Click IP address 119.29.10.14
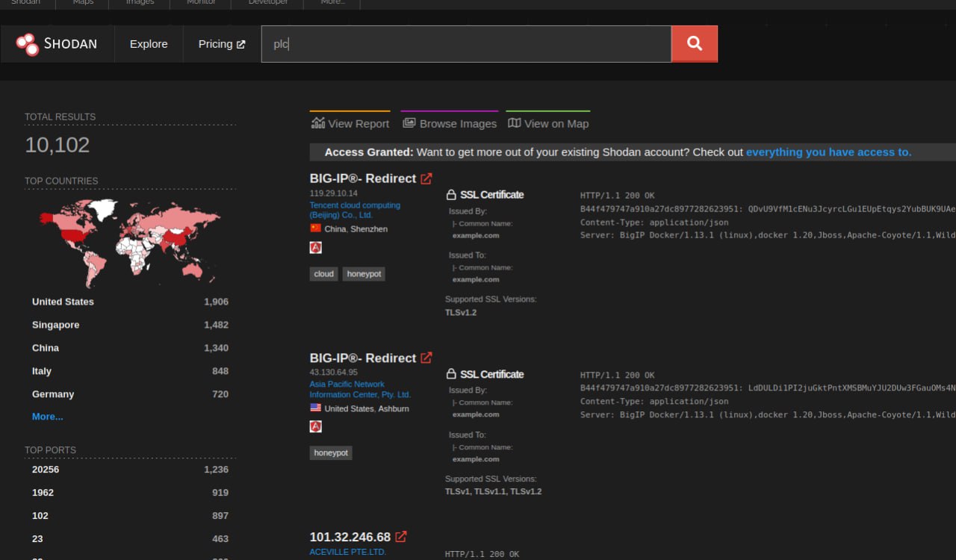 pyautogui.click(x=333, y=193)
